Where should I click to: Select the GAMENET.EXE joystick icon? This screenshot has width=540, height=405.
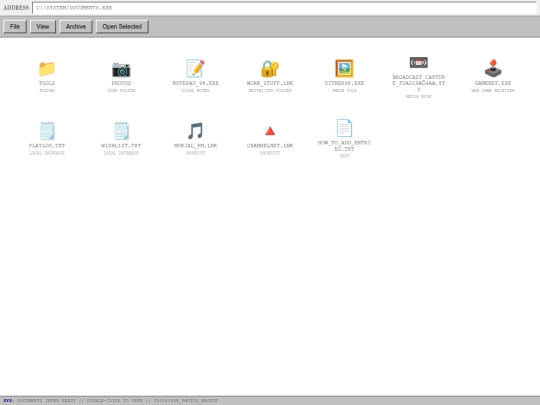point(493,68)
